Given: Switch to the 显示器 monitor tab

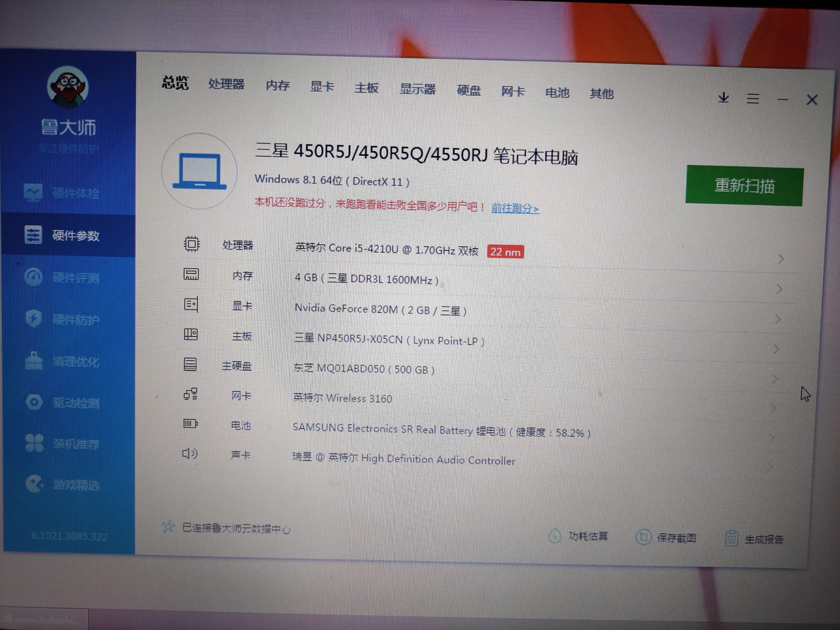Looking at the screenshot, I should 418,89.
